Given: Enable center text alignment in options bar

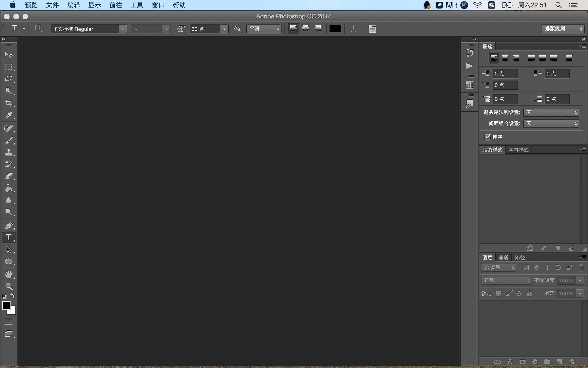Looking at the screenshot, I should tap(305, 29).
